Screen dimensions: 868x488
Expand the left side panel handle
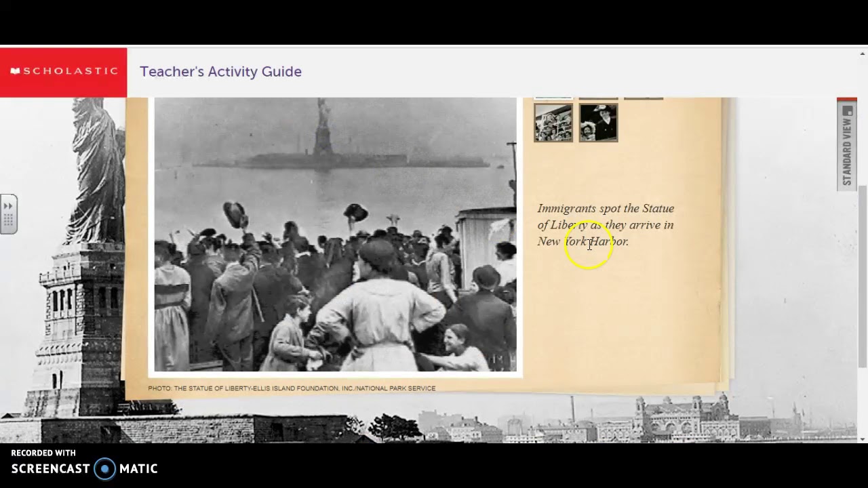coord(8,214)
